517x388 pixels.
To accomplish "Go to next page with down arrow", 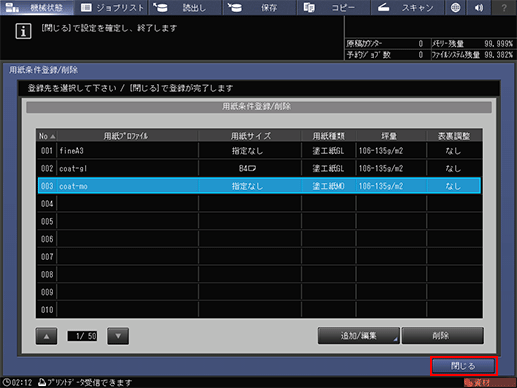I will pyautogui.click(x=118, y=336).
